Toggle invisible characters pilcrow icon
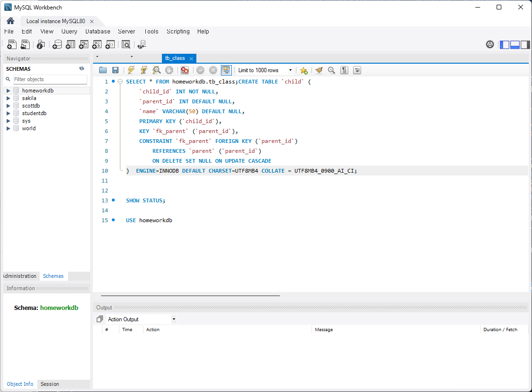Viewport: 532px width, 392px height. click(x=345, y=70)
